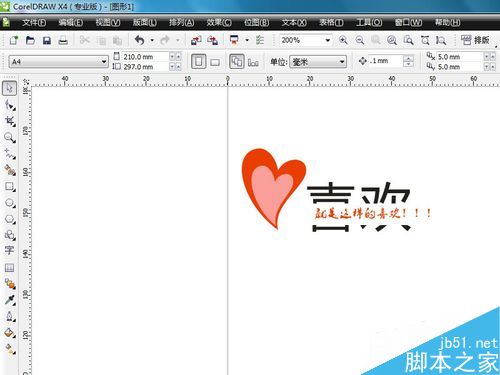500x375 pixels.
Task: Open the 文本(X) menu
Action: tap(294, 23)
